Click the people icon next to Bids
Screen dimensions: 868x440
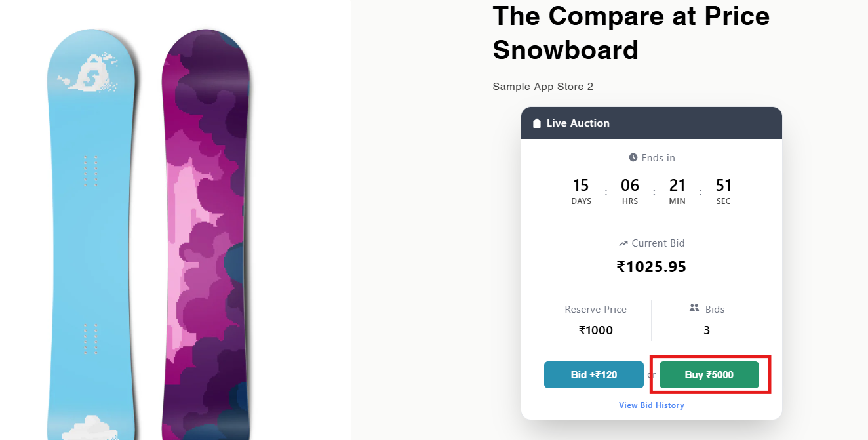tap(694, 308)
